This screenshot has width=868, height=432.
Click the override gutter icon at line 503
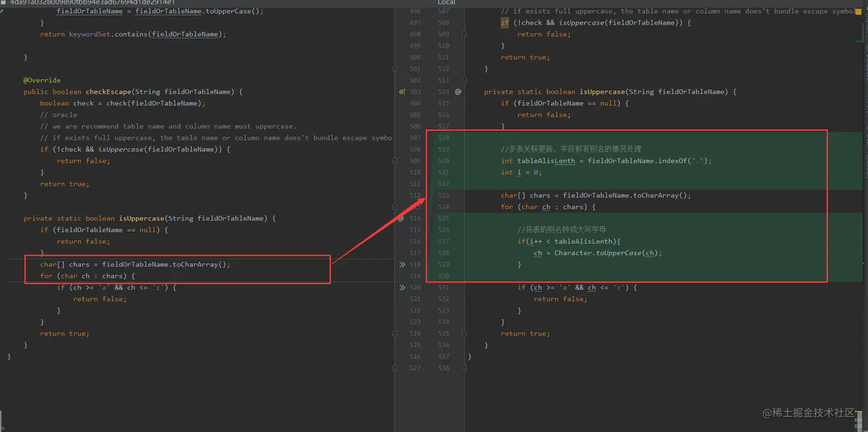(402, 92)
